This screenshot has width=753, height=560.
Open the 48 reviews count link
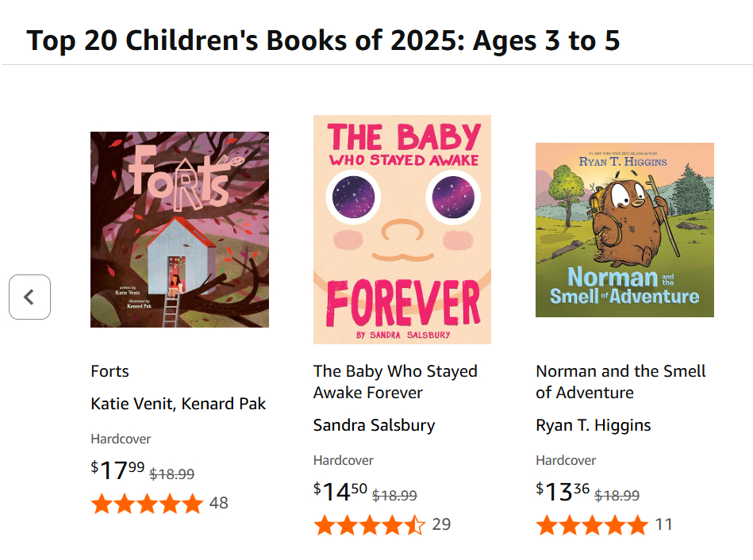[x=218, y=503]
